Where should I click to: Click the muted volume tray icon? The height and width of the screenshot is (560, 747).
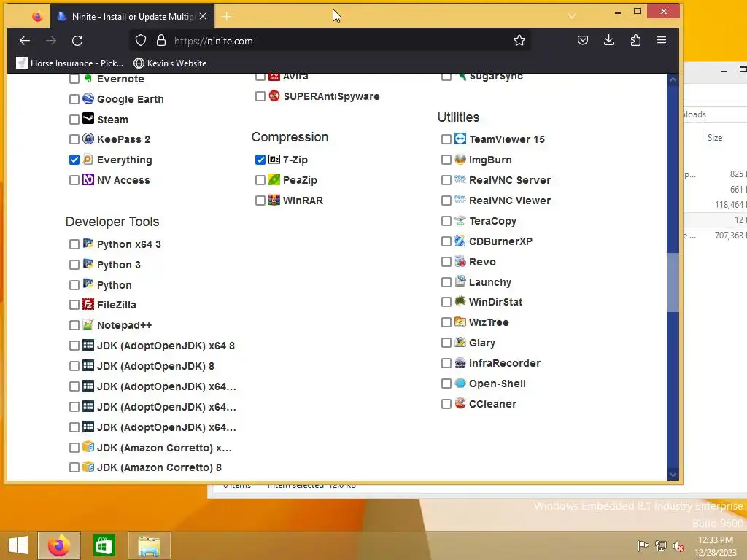(678, 546)
